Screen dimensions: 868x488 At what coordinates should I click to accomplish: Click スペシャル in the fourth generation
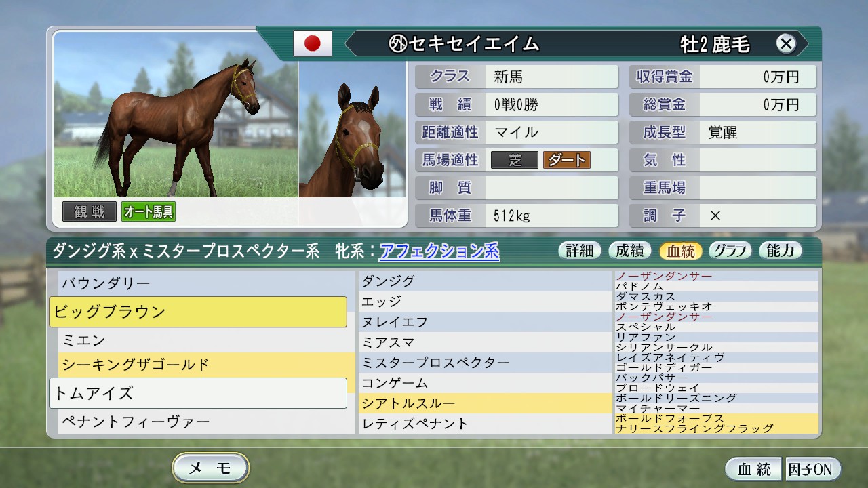click(x=717, y=327)
